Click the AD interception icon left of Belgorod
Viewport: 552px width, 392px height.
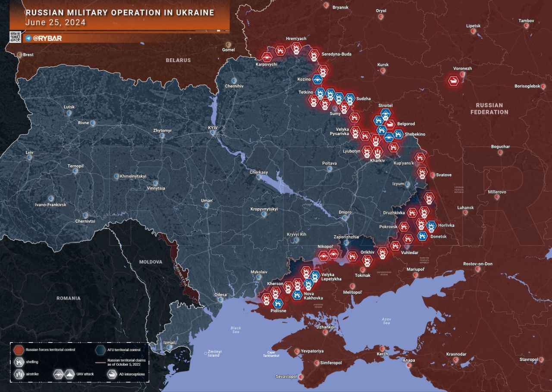tap(389, 125)
